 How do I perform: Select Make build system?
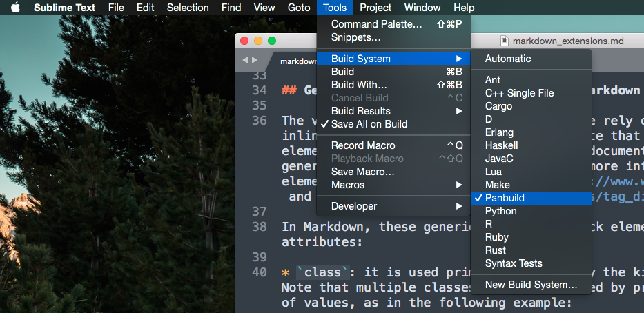tap(531, 185)
